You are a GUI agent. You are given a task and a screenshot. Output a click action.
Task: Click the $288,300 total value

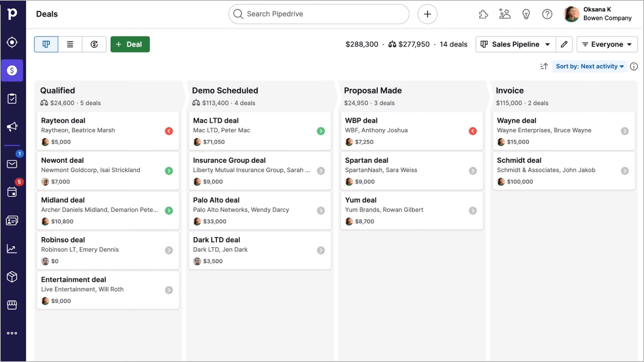pos(362,44)
